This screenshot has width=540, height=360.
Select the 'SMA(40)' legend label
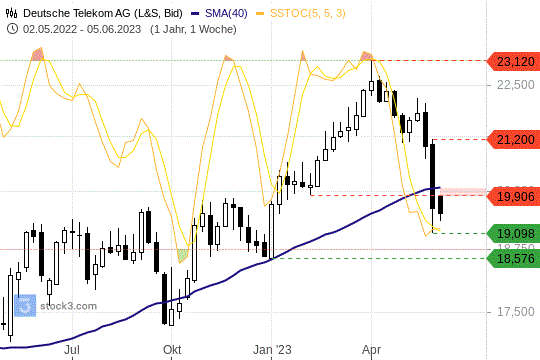tap(226, 13)
